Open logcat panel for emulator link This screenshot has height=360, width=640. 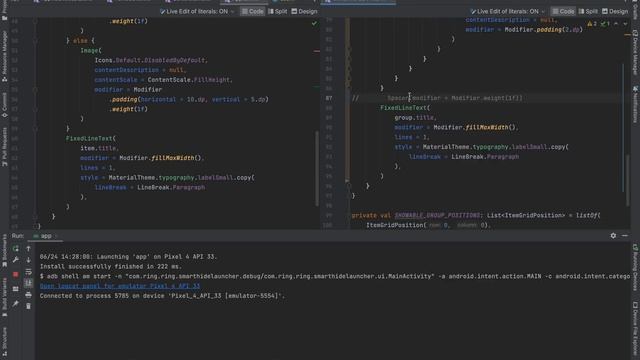coord(120,286)
